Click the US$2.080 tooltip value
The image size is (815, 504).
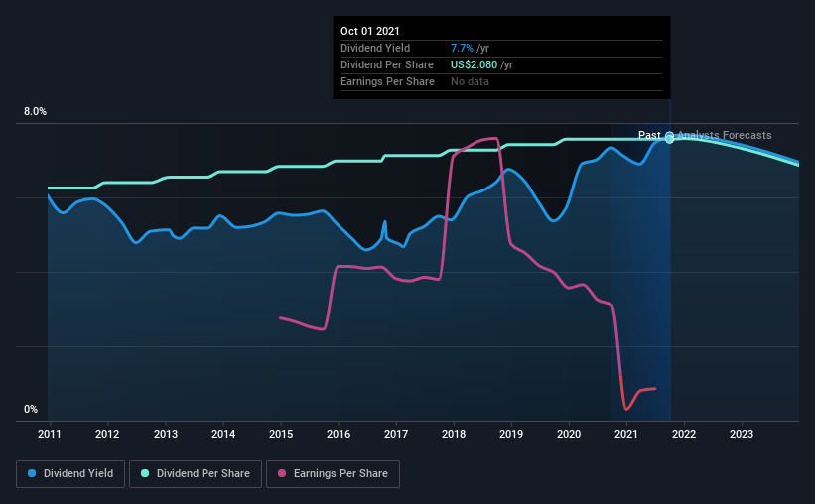(x=475, y=64)
